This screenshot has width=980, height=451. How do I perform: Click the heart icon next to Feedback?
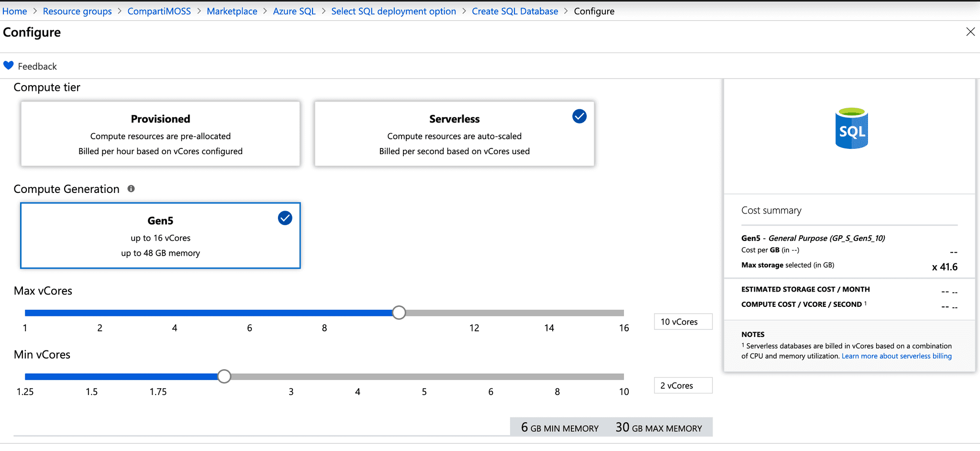8,65
